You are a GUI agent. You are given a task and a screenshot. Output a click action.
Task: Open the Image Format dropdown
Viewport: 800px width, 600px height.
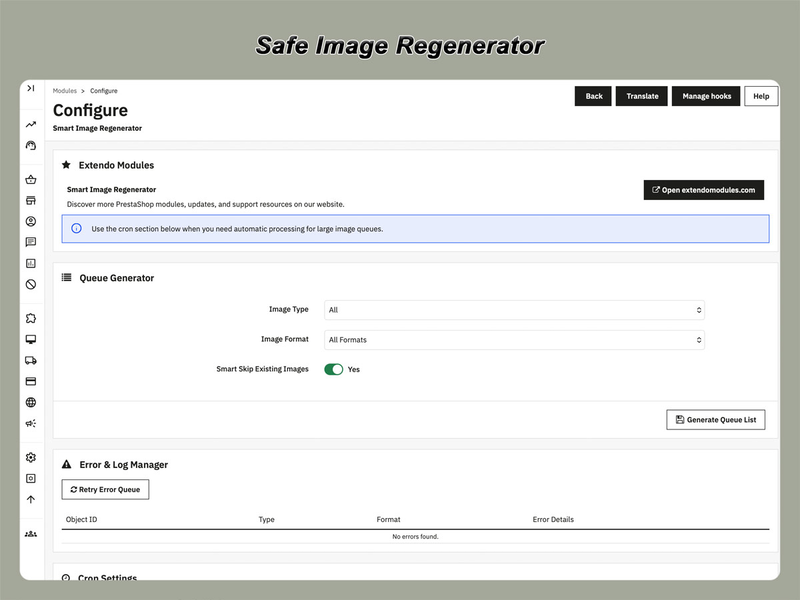pyautogui.click(x=514, y=340)
